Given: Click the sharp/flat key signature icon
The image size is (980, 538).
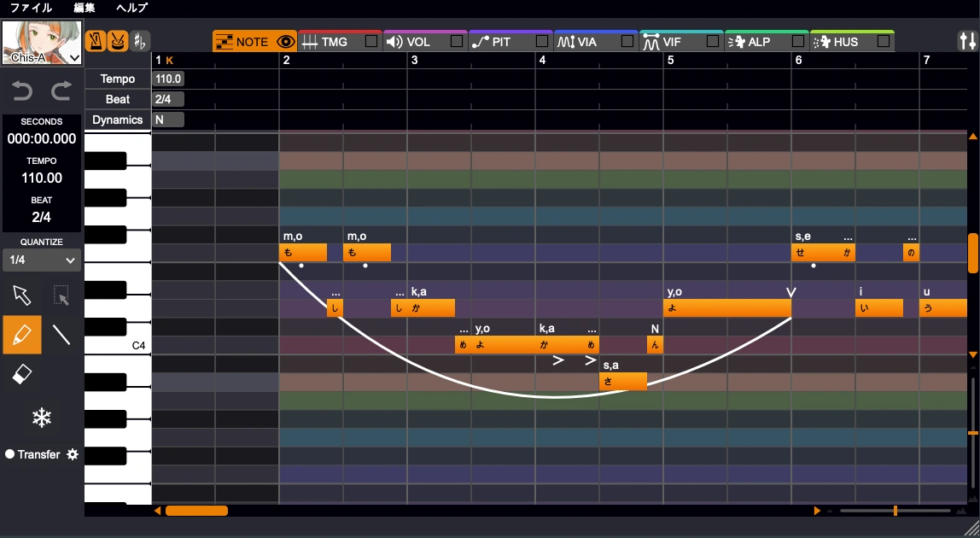Looking at the screenshot, I should 139,41.
